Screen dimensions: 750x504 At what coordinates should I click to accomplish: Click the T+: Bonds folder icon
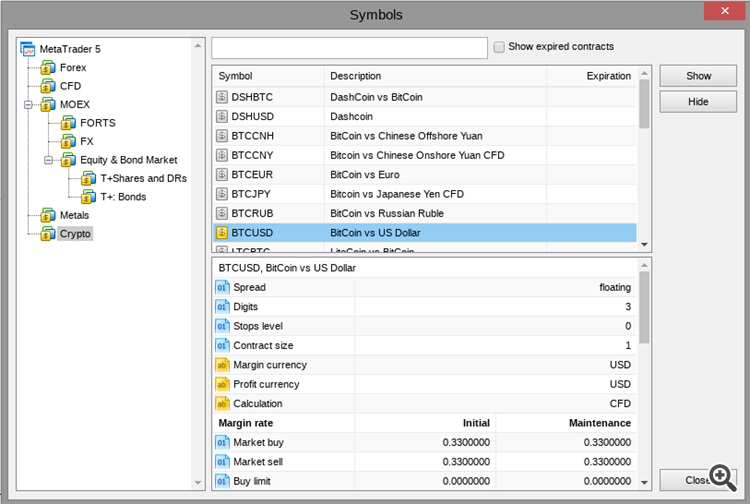click(x=88, y=197)
